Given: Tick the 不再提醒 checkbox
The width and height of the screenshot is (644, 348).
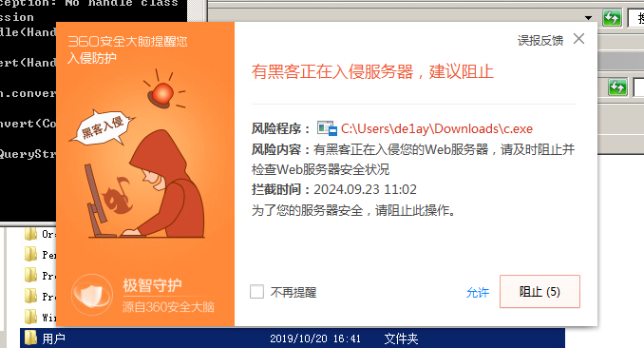Looking at the screenshot, I should click(x=257, y=292).
